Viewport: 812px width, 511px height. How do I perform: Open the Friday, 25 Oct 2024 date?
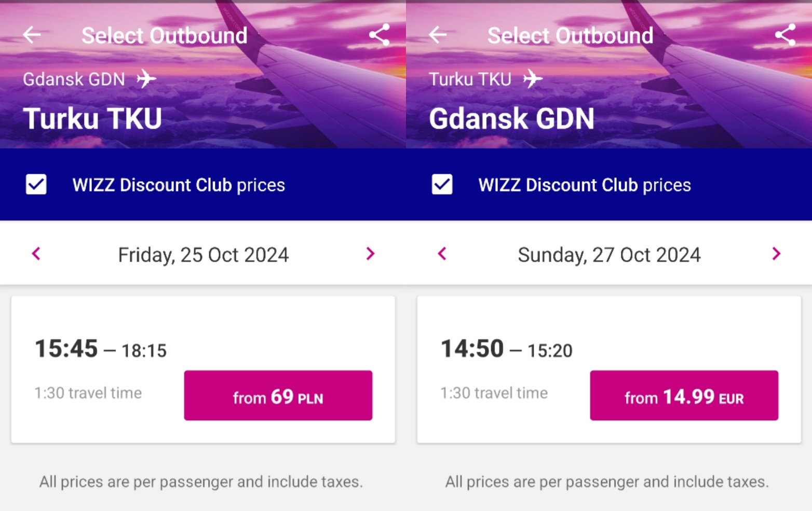point(204,255)
